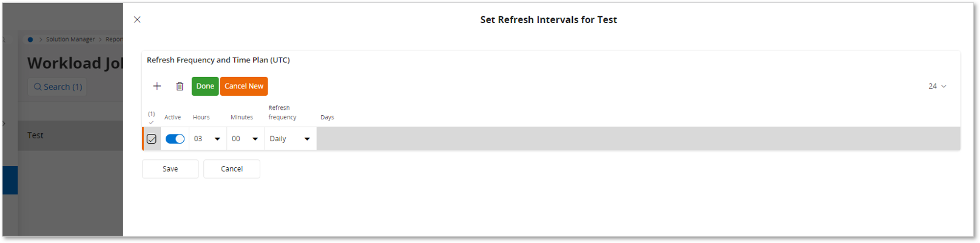Change page size from 24
980x243 pixels.
click(x=937, y=86)
